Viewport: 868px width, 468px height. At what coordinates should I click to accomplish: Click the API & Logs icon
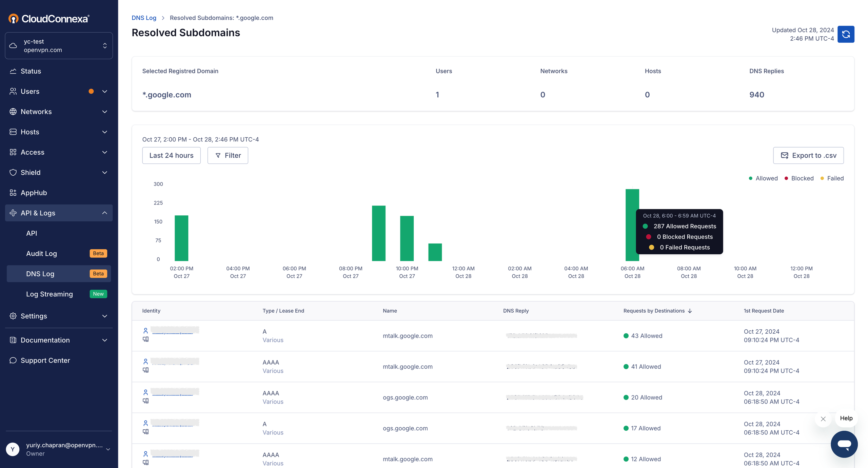[13, 213]
